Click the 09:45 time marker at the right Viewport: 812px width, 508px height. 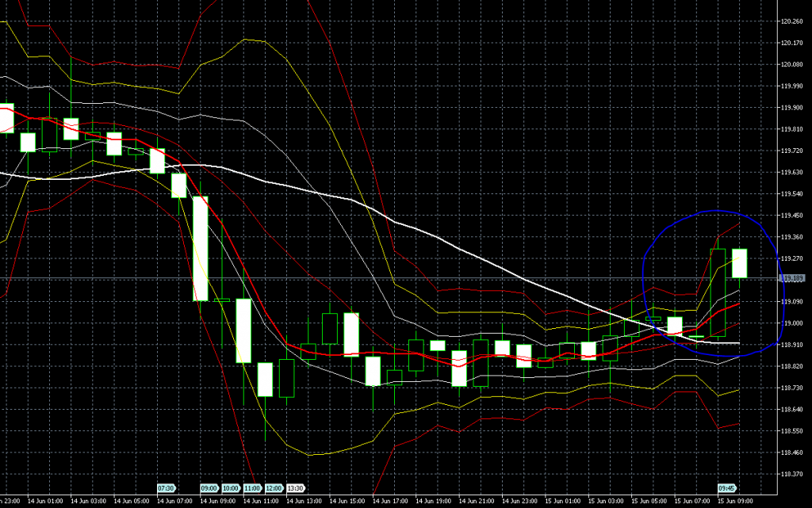727,488
